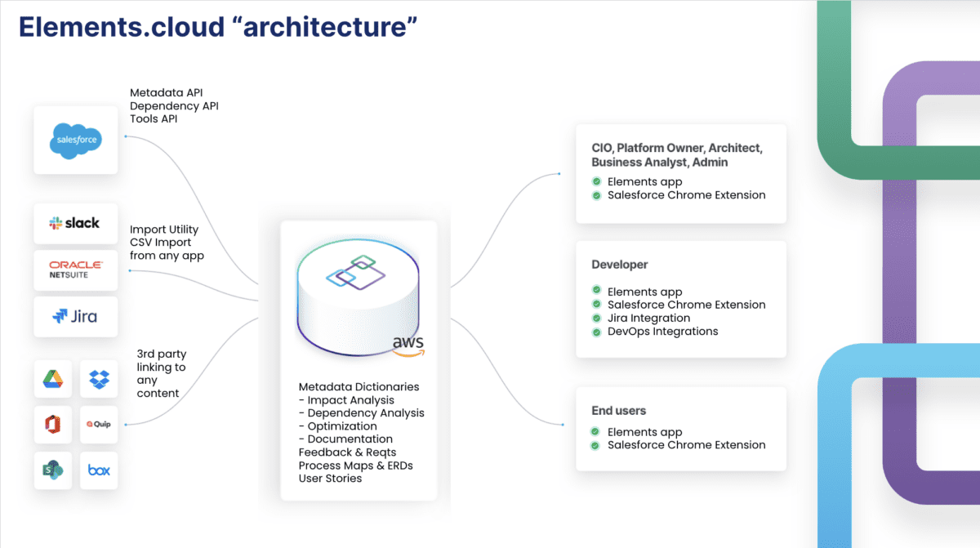
Task: Click the Salesforce cloud logo
Action: tap(76, 139)
